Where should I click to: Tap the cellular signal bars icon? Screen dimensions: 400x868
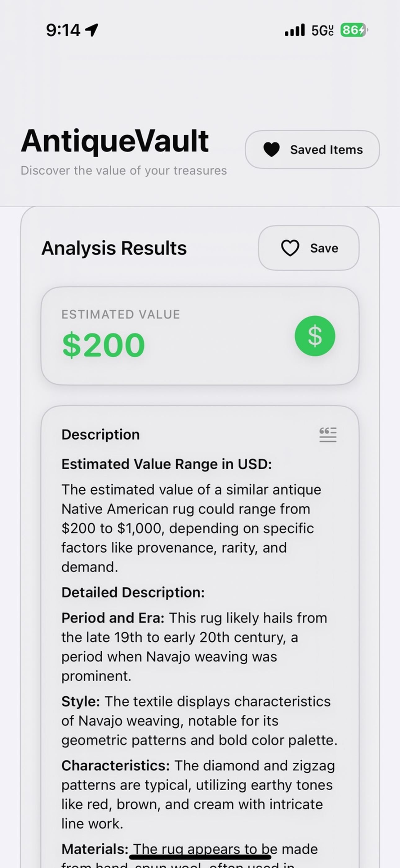(x=295, y=30)
